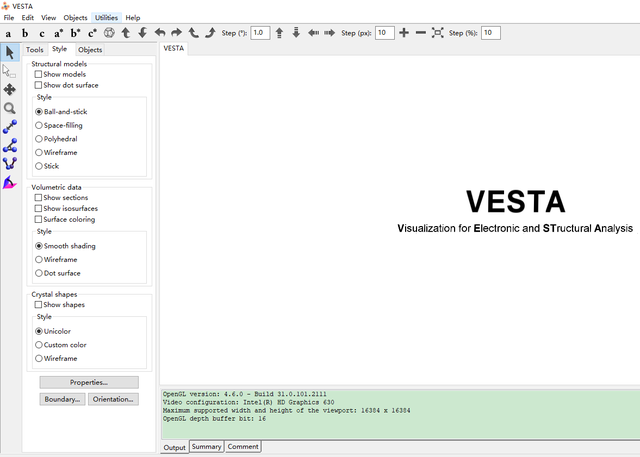Select Polyhedral structural style
The width and height of the screenshot is (640, 457).
[x=39, y=139]
